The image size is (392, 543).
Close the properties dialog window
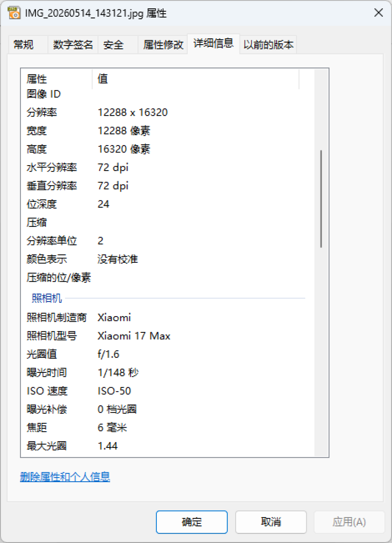click(379, 13)
